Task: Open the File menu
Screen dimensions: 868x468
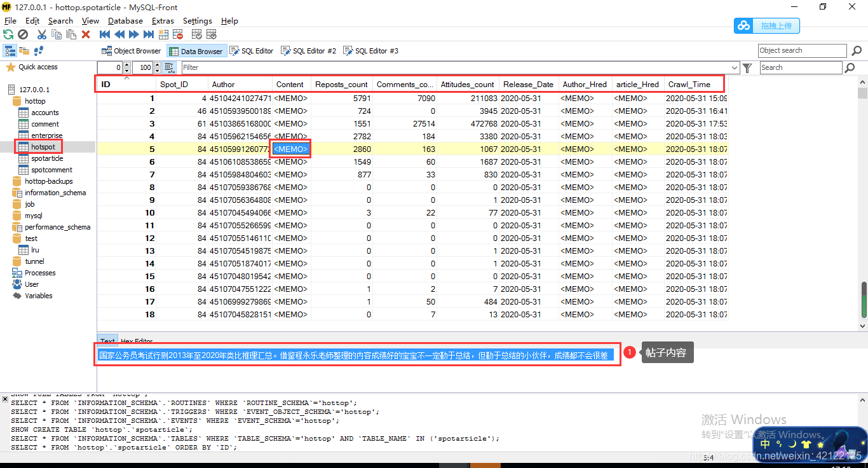Action: click(x=10, y=20)
